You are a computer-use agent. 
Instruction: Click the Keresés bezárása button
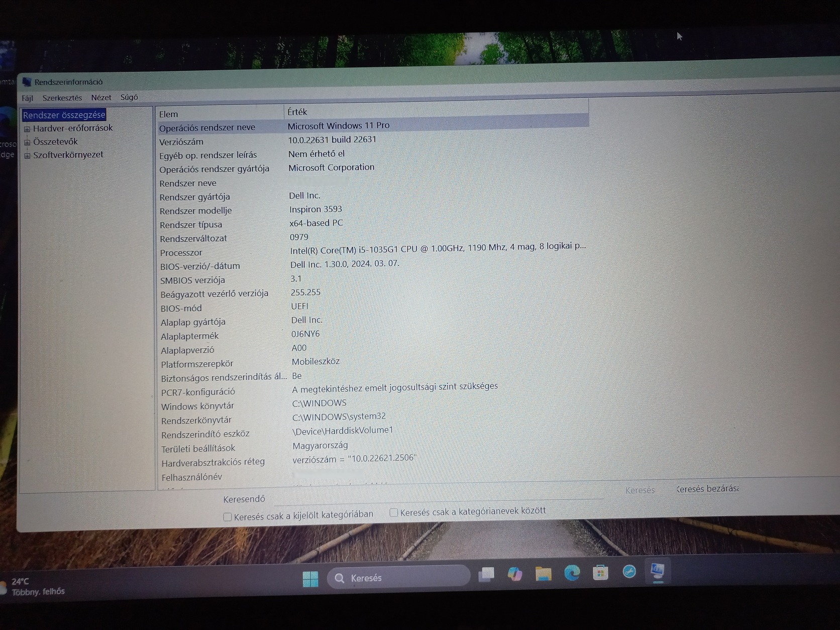click(x=707, y=488)
